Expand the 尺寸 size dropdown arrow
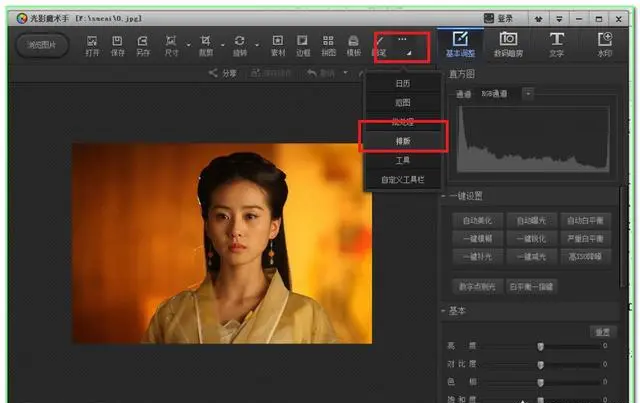The image size is (640, 403). (x=188, y=45)
